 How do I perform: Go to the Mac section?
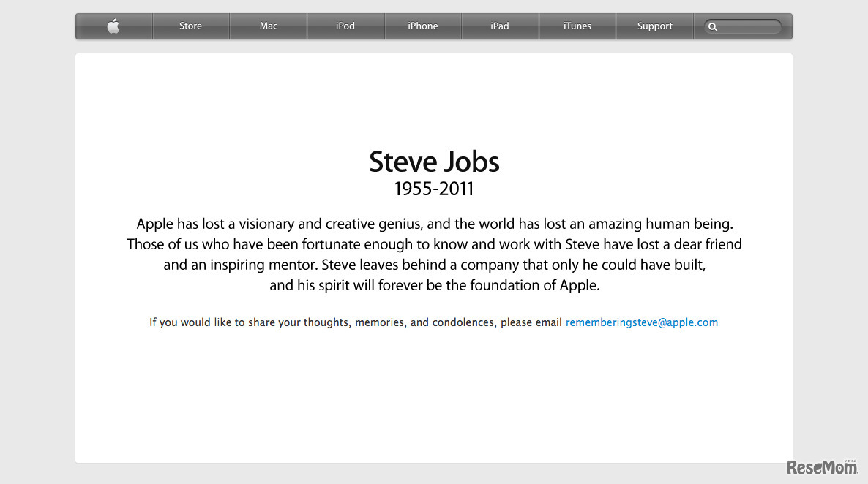pos(269,26)
